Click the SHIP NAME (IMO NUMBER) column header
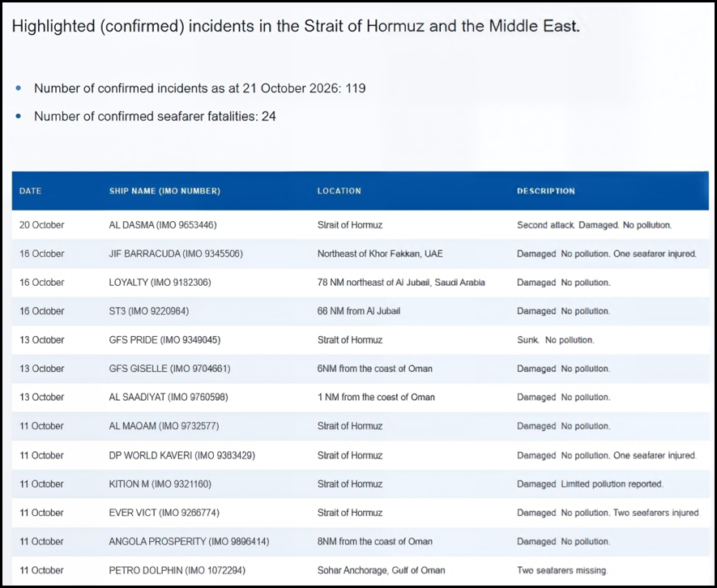The image size is (717, 588). (x=164, y=191)
